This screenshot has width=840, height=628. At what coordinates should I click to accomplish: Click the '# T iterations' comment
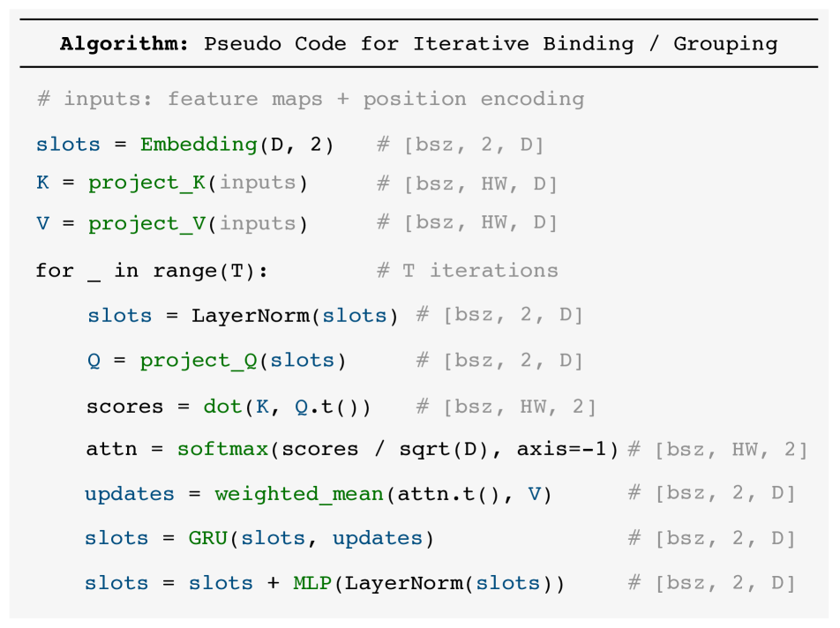468,270
